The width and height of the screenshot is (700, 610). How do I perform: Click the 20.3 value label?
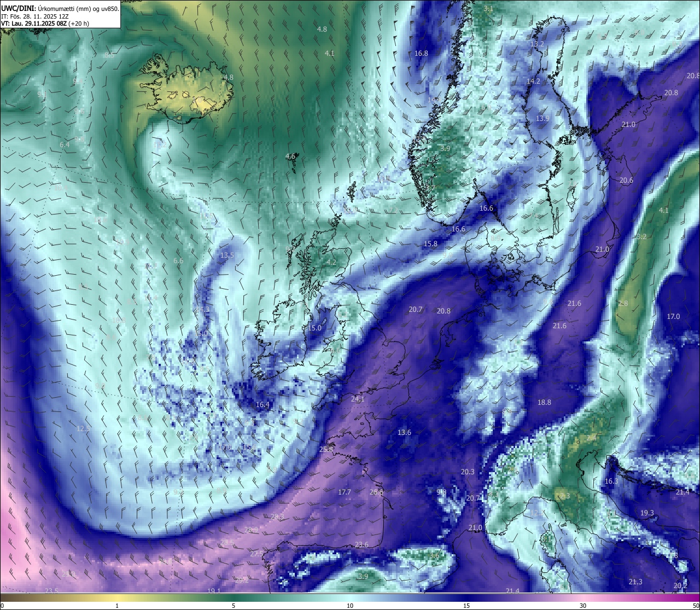pyautogui.click(x=468, y=472)
